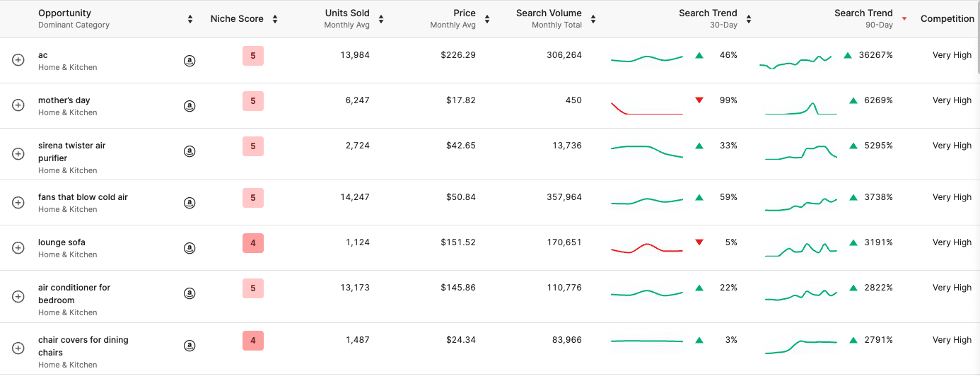Expand the 'lounge sofa' opportunity row
980x376 pixels.
(18, 247)
